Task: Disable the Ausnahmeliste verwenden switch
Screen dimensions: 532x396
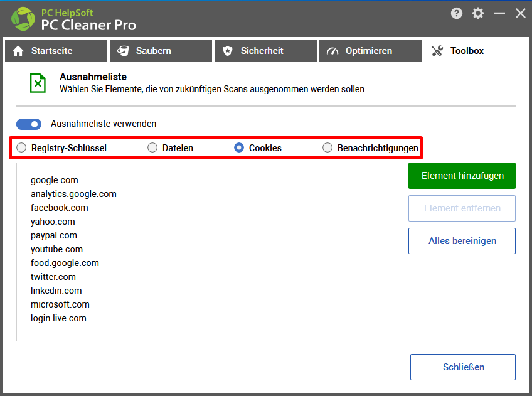Action: point(29,124)
